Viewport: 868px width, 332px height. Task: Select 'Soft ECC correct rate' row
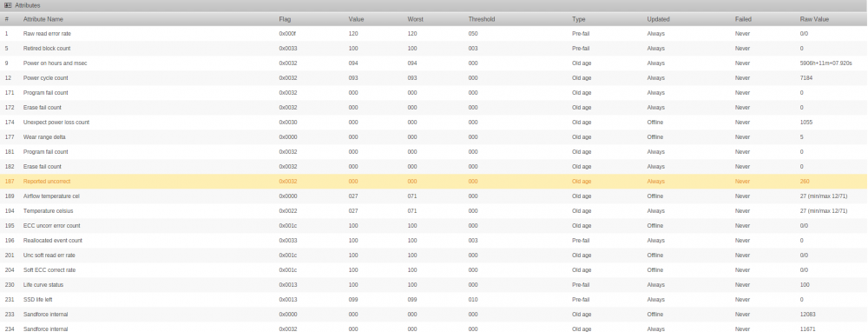(x=434, y=270)
